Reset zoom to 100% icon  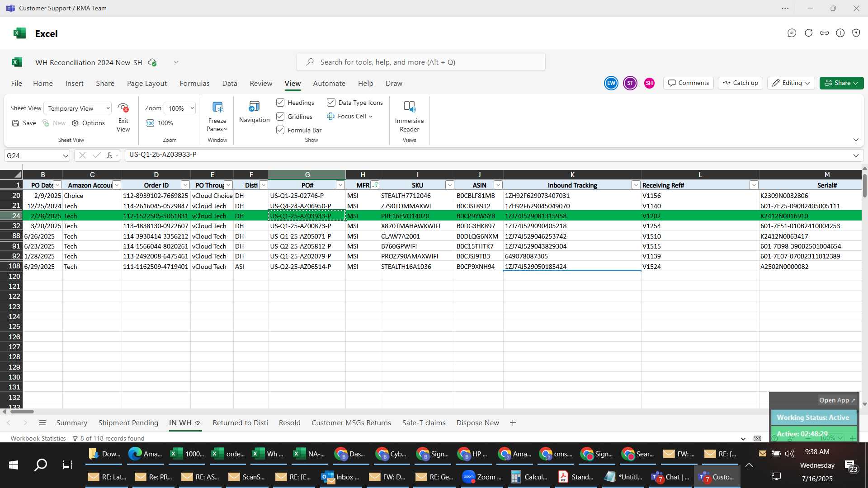click(x=150, y=123)
